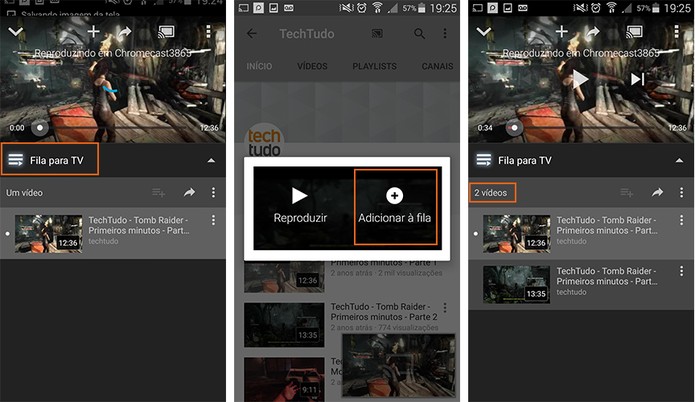Viewport: 695px width, 402px height.
Task: Tap the seek handle at 0:34 in right screen
Action: pyautogui.click(x=514, y=128)
